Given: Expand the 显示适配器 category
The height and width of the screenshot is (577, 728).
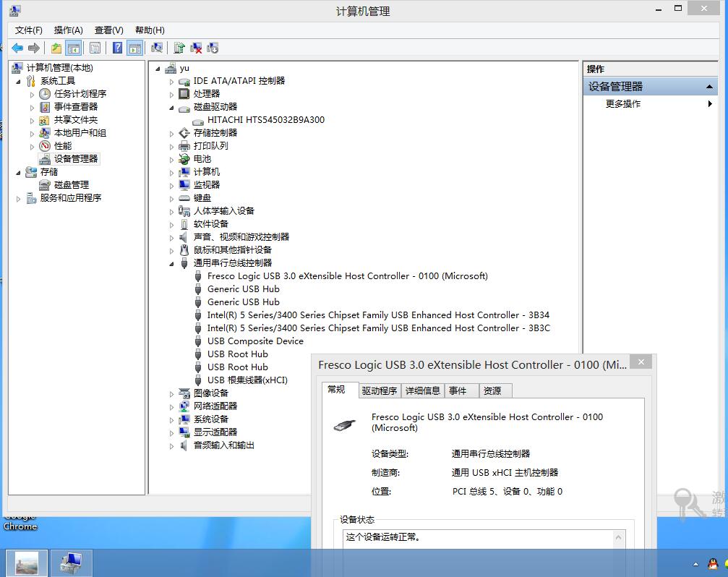Looking at the screenshot, I should point(171,433).
